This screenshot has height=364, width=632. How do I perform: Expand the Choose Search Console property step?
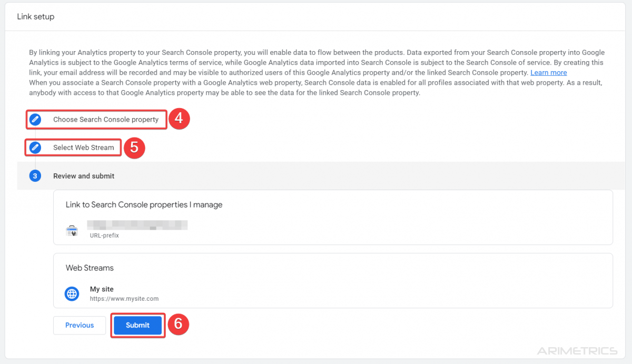pos(106,120)
